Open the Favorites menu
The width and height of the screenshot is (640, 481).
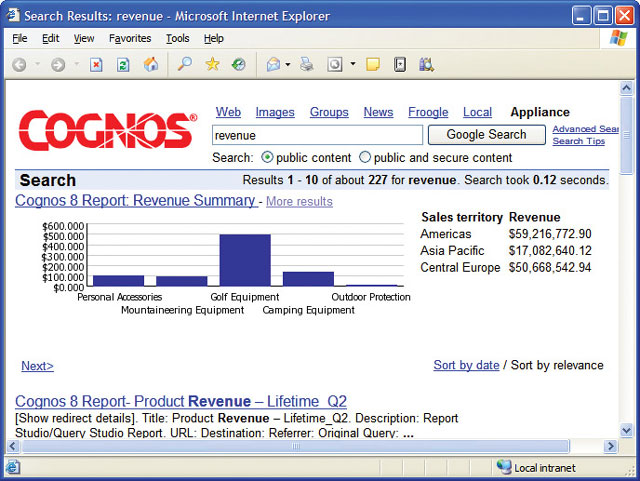130,38
